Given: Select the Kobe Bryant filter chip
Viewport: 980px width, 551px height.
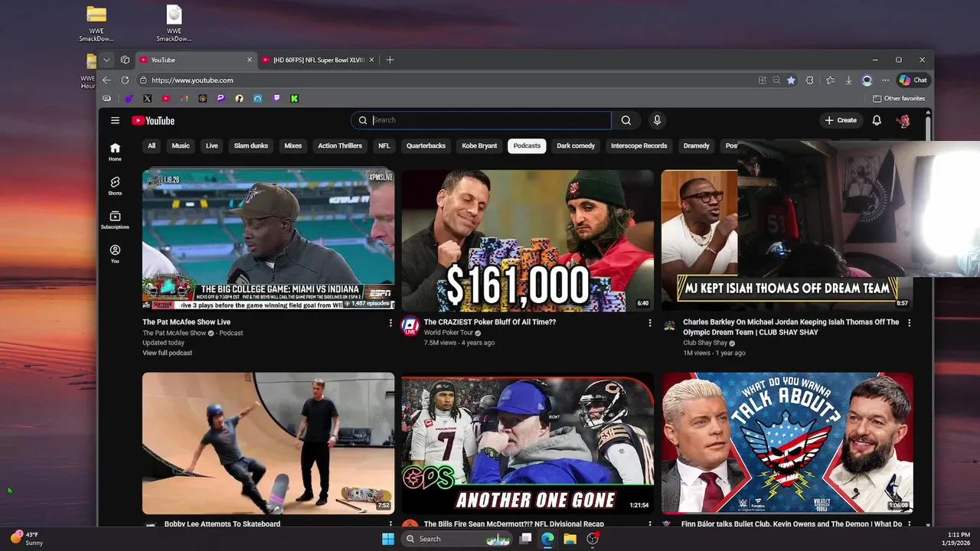Looking at the screenshot, I should (x=479, y=145).
